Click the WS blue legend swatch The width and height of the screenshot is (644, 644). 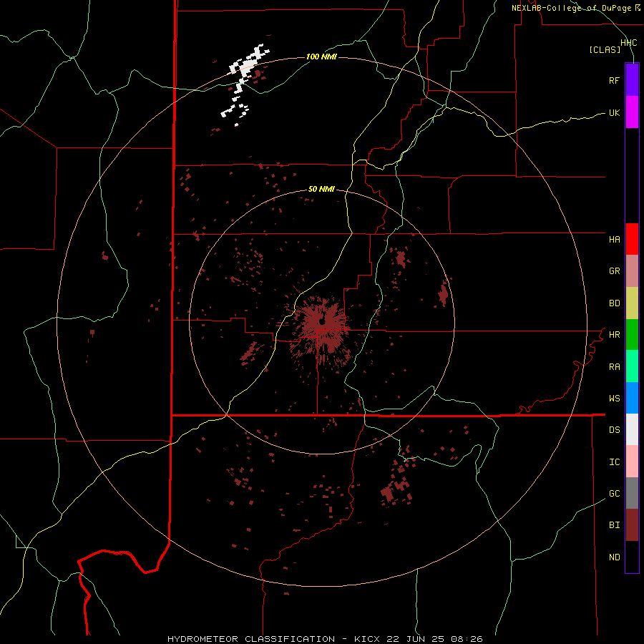(x=632, y=398)
